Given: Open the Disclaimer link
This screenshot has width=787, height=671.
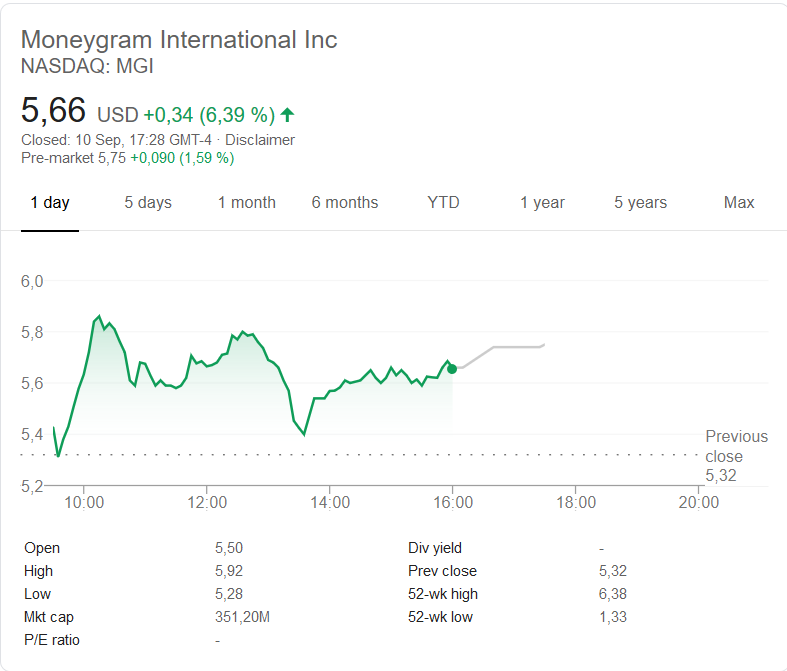Looking at the screenshot, I should (x=260, y=140).
